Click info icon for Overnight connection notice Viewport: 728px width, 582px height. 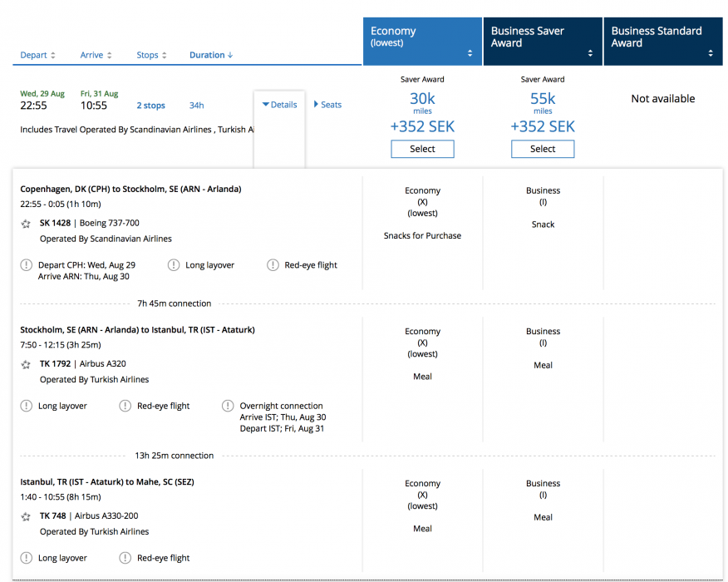pos(228,407)
